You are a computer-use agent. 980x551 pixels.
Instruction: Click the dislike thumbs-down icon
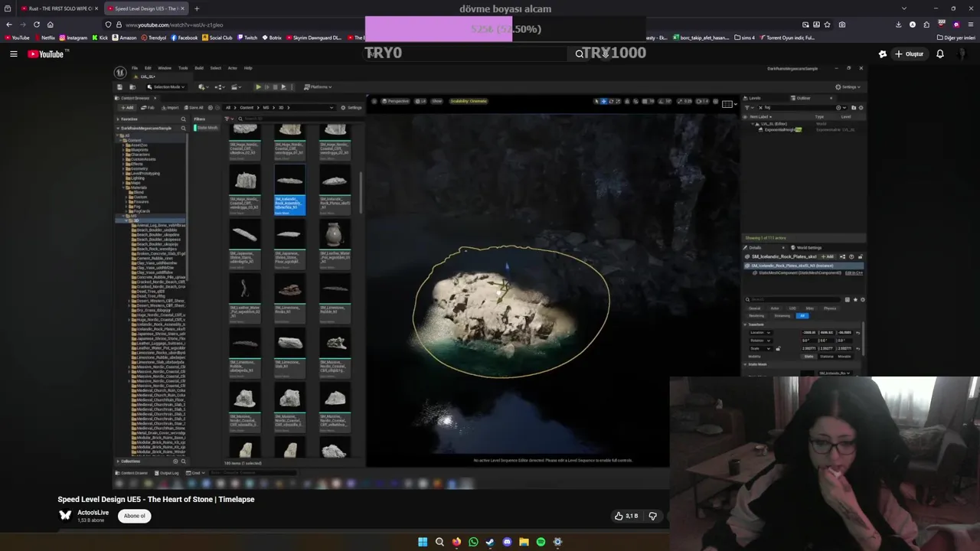click(652, 516)
